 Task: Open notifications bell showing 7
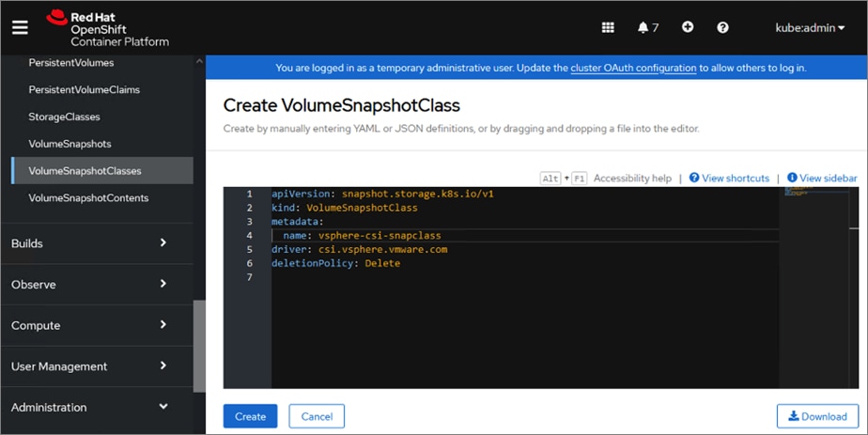pyautogui.click(x=647, y=27)
